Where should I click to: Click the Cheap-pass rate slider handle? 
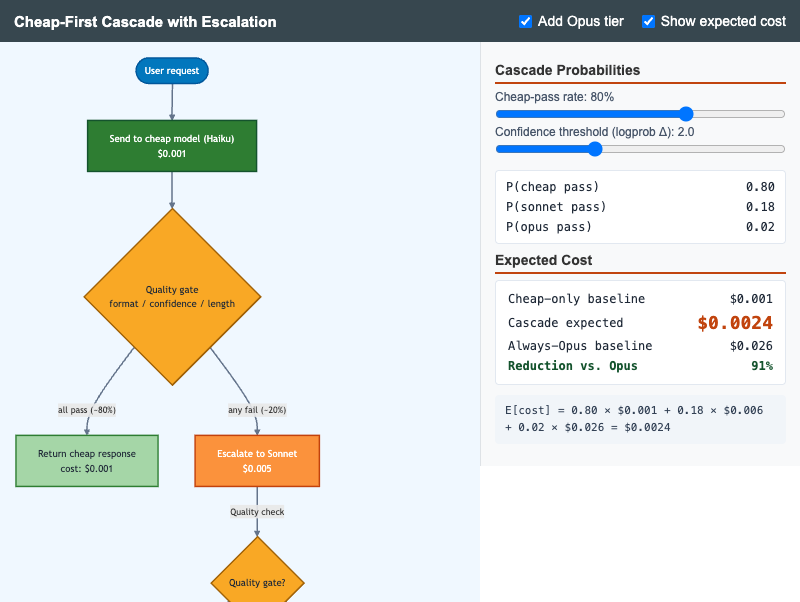(x=686, y=114)
